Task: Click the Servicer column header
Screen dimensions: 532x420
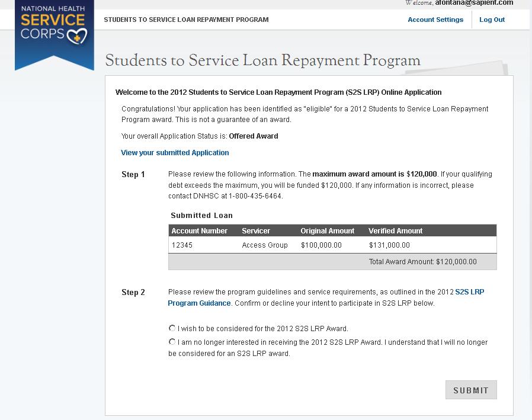Action: [256, 231]
